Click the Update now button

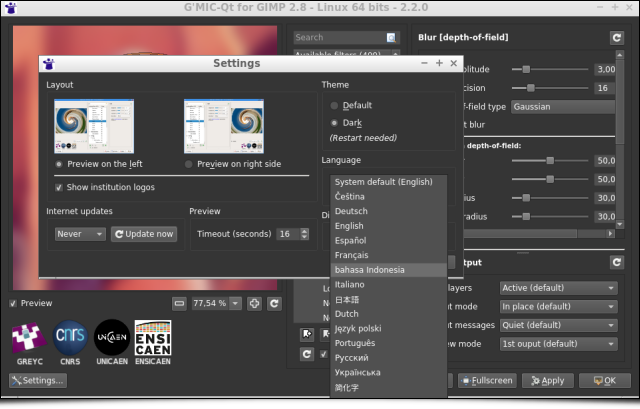tap(144, 234)
